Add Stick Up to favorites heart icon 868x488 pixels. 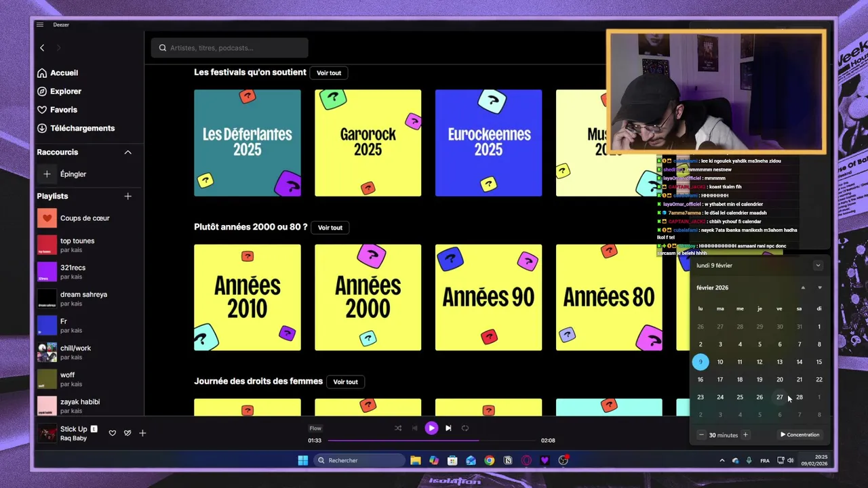[x=113, y=433]
